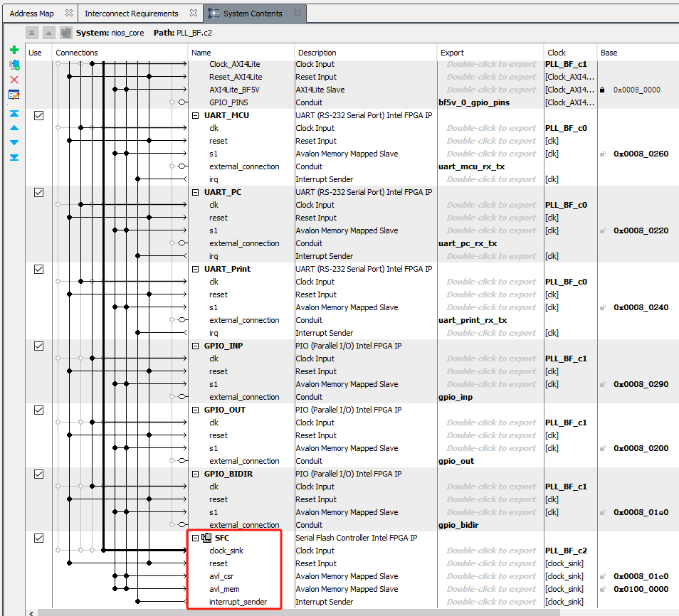Move selected component up one row
Screen dimensions: 679x616
(x=14, y=128)
